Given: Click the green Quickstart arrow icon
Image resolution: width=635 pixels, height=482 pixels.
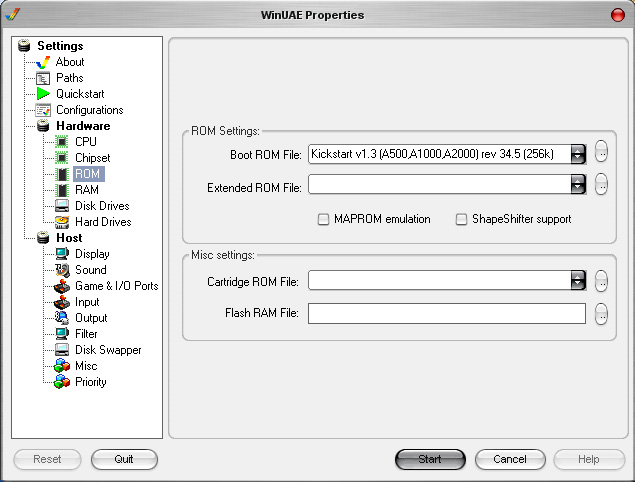Looking at the screenshot, I should pyautogui.click(x=43, y=94).
